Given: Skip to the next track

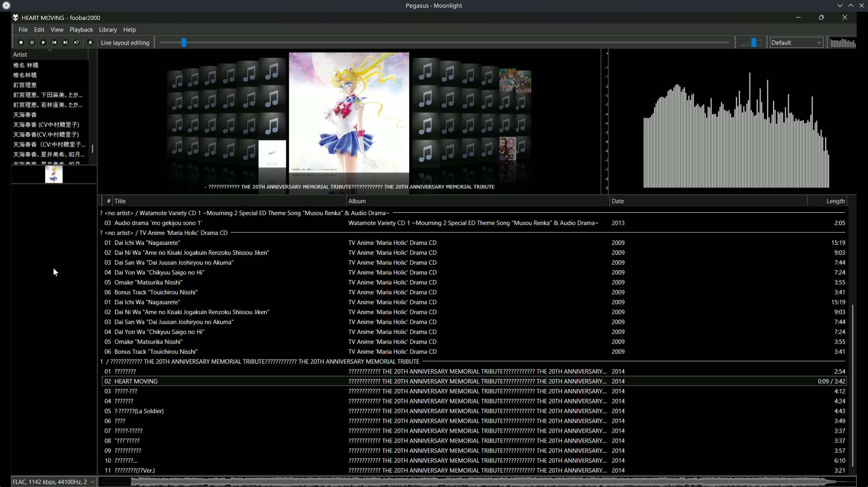Looking at the screenshot, I should (x=65, y=42).
